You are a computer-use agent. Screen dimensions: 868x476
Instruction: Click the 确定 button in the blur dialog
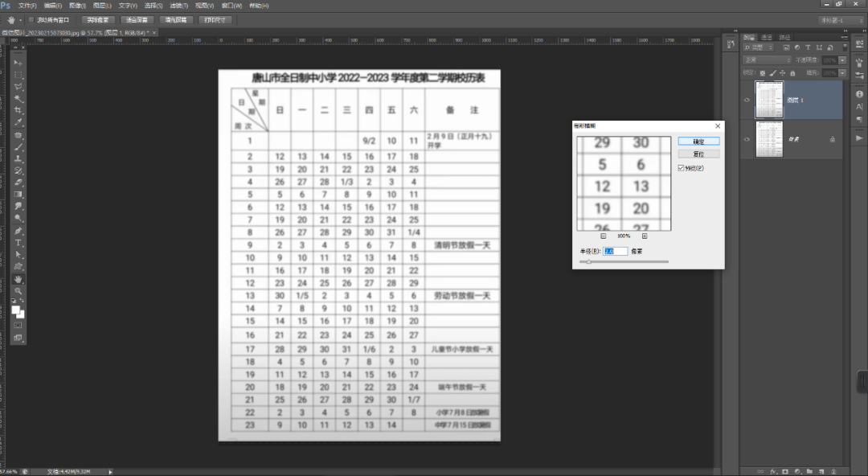698,142
